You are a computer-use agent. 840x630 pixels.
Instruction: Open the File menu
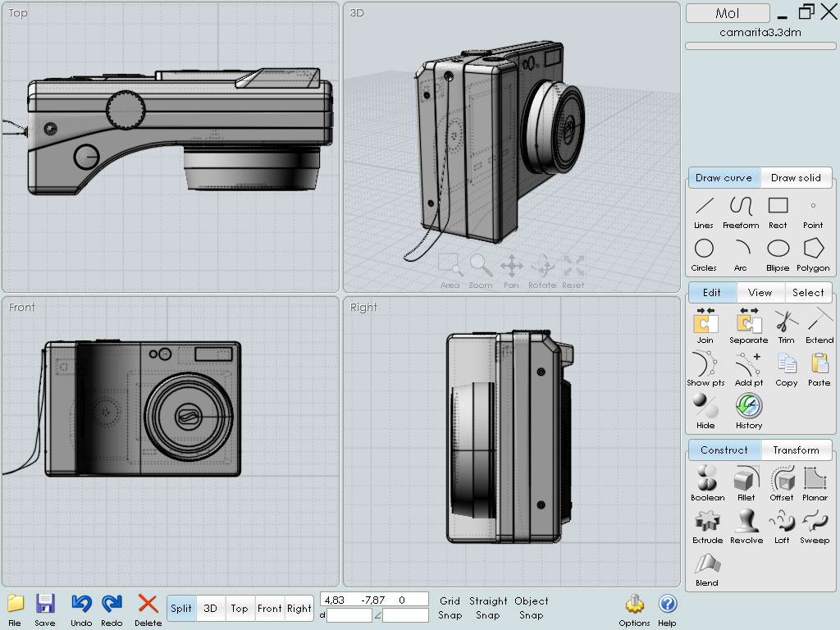(15, 606)
